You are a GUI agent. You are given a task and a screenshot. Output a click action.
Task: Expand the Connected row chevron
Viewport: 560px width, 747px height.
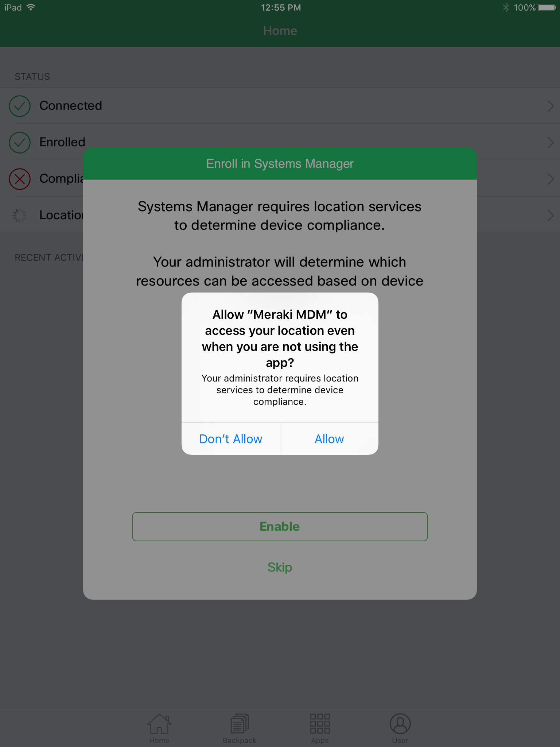(x=551, y=106)
